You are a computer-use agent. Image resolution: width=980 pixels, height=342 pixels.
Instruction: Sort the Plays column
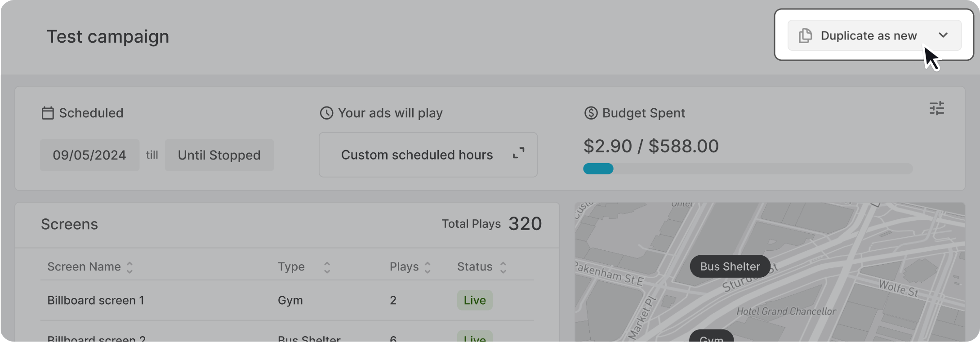(428, 267)
